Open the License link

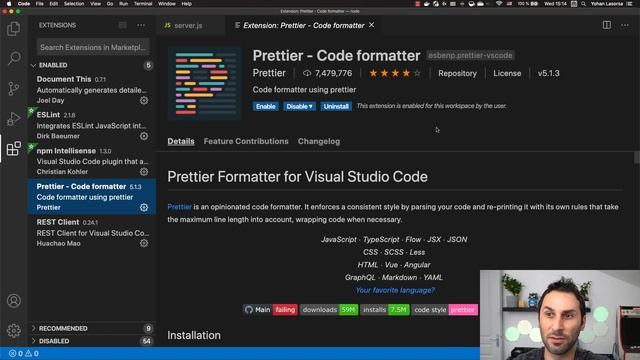pos(507,73)
